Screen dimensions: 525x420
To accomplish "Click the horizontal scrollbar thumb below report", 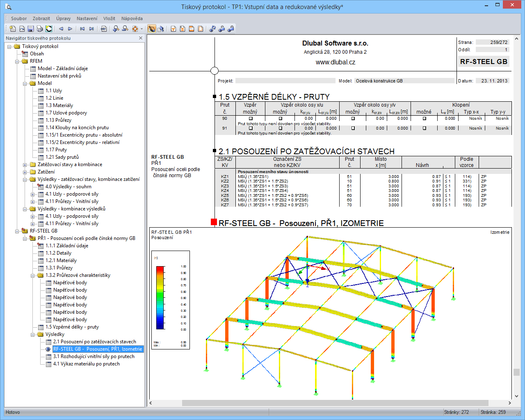I will point(335,403).
